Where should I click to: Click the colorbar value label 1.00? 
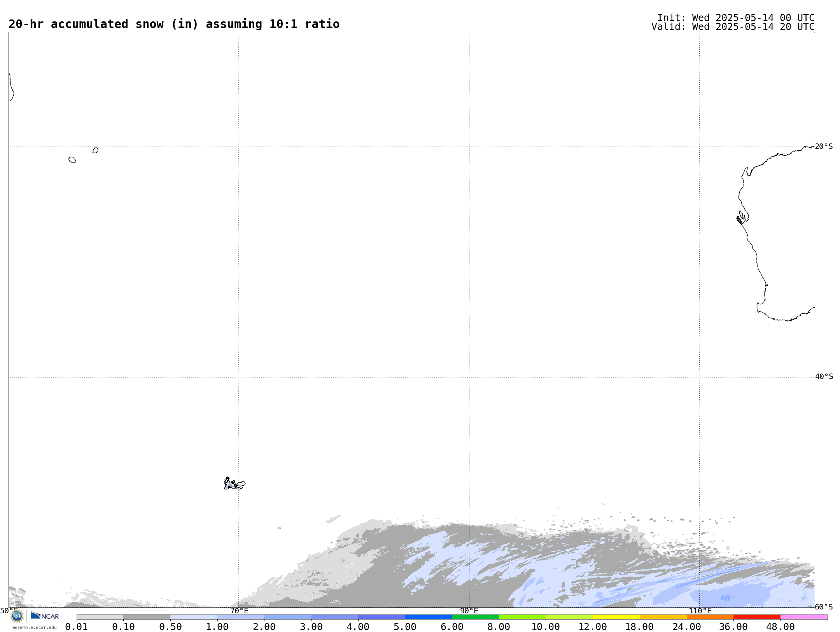(217, 627)
